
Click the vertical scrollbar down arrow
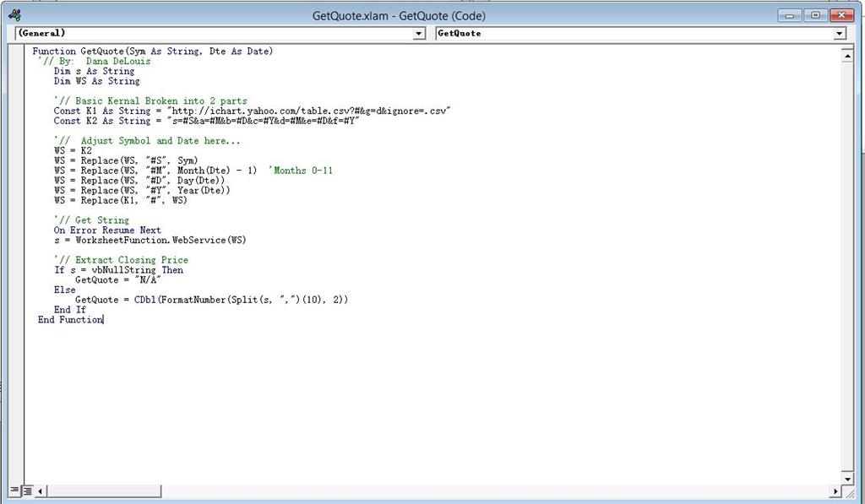click(847, 478)
